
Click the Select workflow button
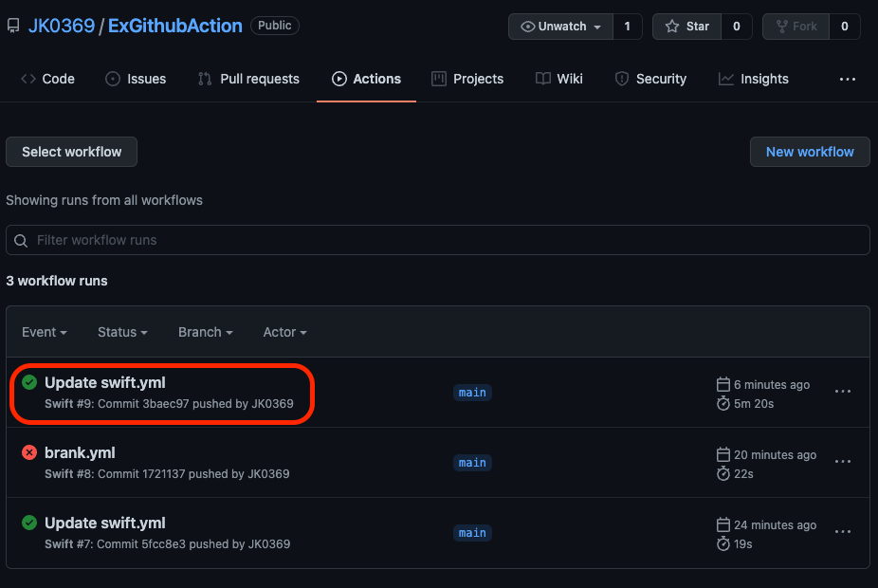pos(72,152)
